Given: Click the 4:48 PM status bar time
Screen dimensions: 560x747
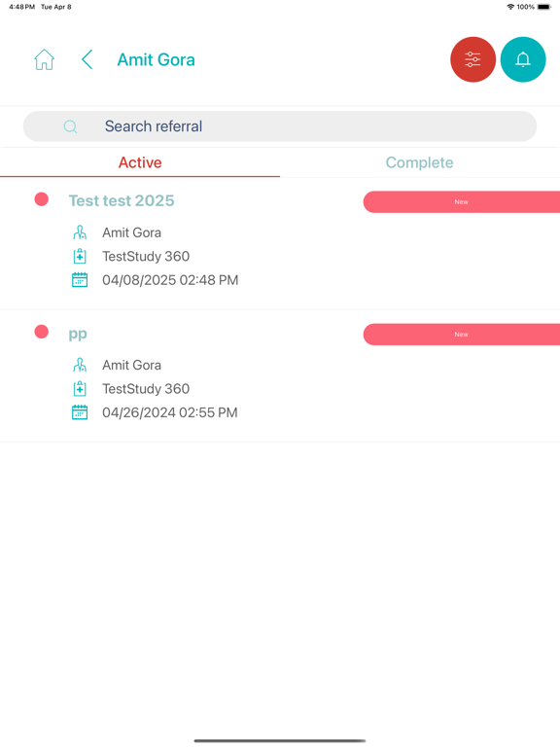Looking at the screenshot, I should [22, 7].
